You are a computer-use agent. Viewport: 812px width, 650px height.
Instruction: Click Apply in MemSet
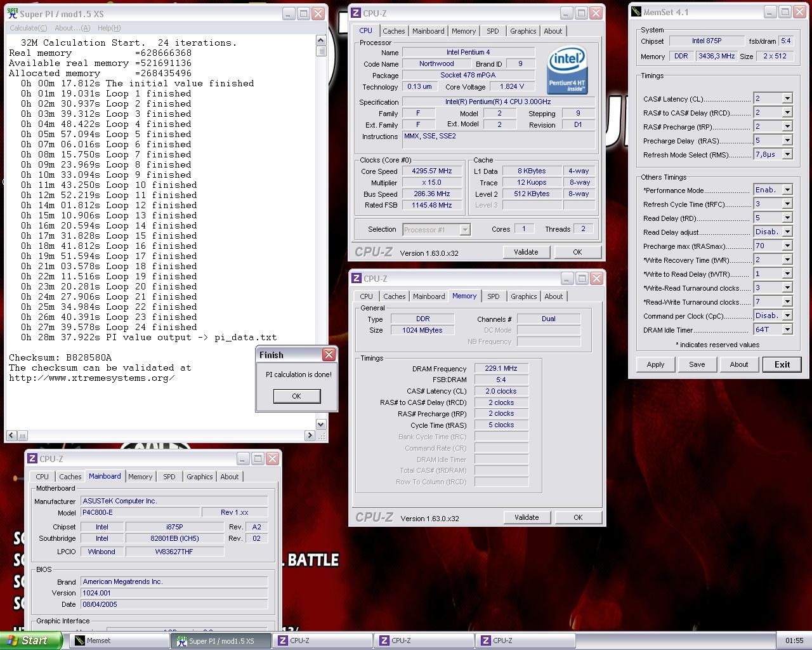pos(655,364)
